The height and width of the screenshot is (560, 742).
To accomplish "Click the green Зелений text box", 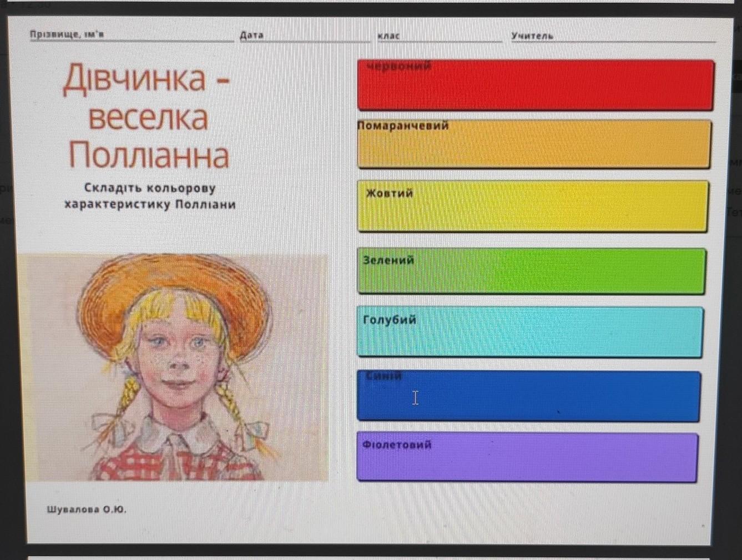I will click(x=532, y=271).
